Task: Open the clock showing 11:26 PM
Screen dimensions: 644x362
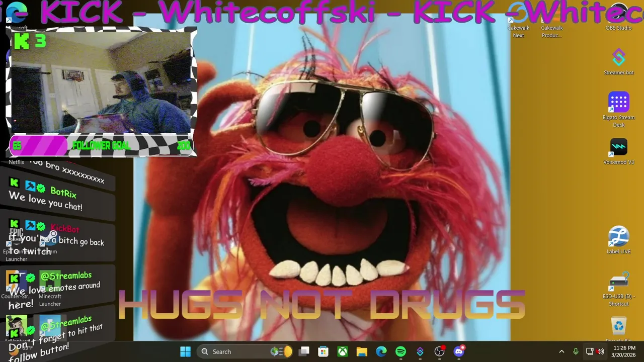Action: point(624,351)
